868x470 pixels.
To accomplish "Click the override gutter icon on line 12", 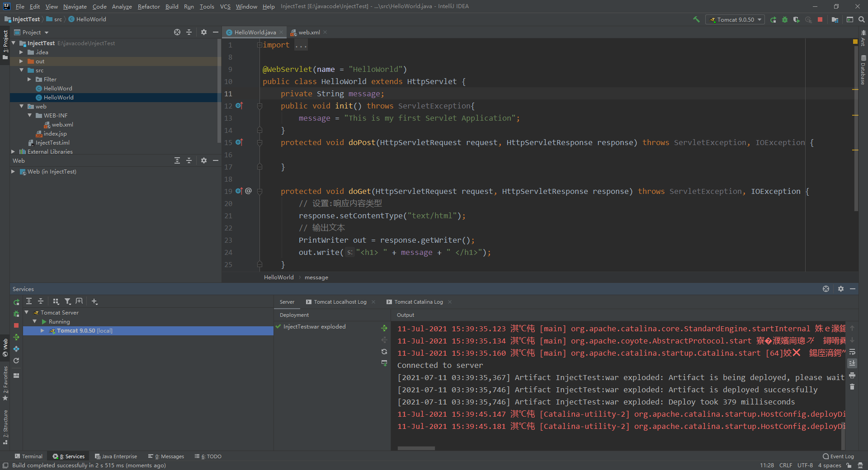I will 239,106.
